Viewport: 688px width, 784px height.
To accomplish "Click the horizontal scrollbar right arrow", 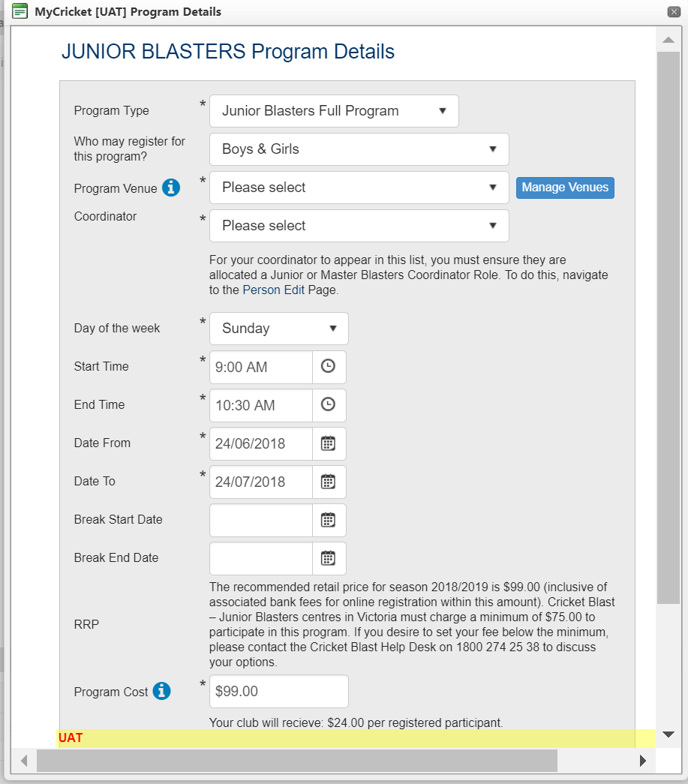I will coord(643,761).
